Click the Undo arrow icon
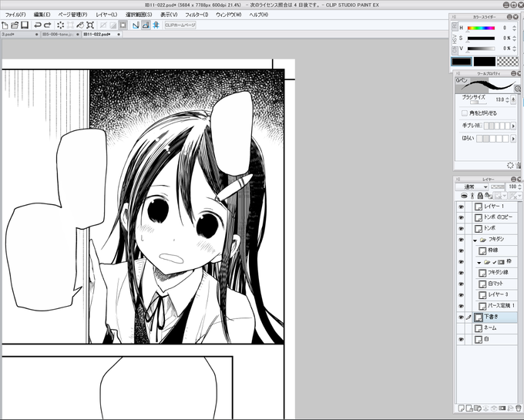 click(x=38, y=25)
